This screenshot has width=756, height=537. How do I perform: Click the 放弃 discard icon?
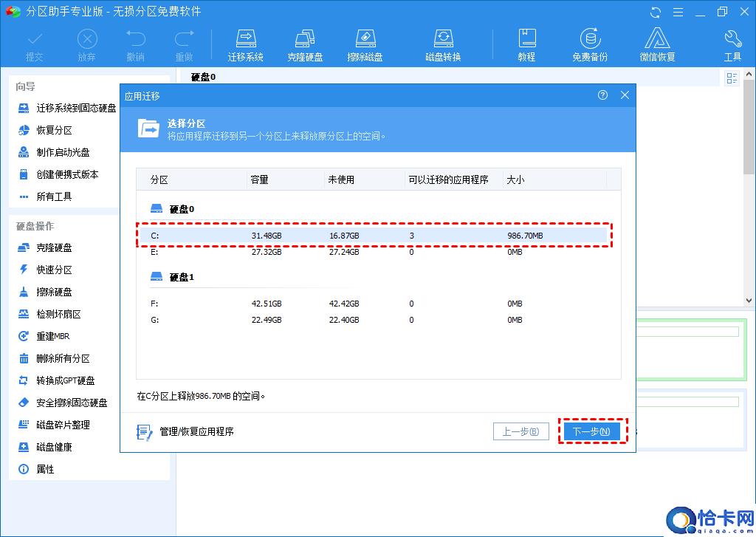coord(87,45)
